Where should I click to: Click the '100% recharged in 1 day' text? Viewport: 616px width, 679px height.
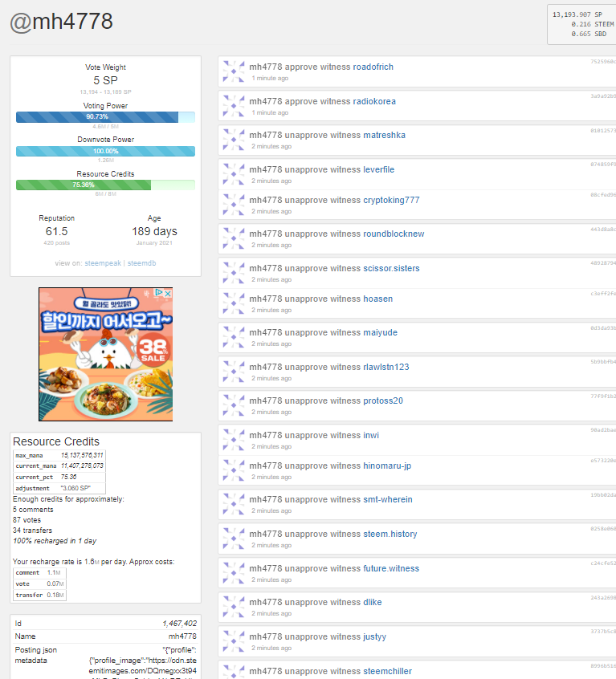coord(55,541)
